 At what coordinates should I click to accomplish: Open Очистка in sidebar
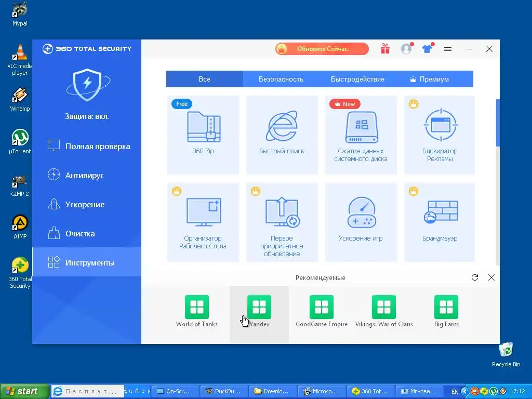87,234
